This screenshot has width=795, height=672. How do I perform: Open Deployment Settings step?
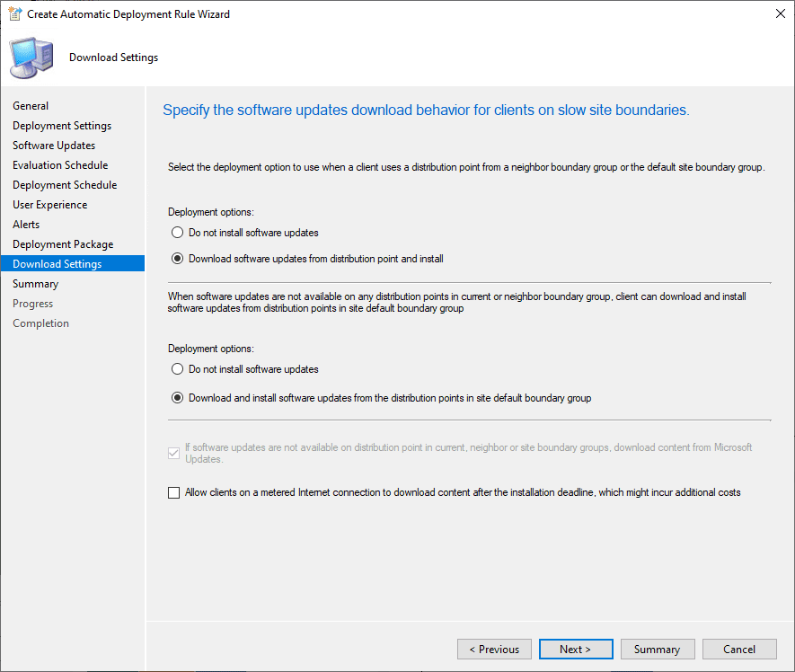(x=62, y=126)
